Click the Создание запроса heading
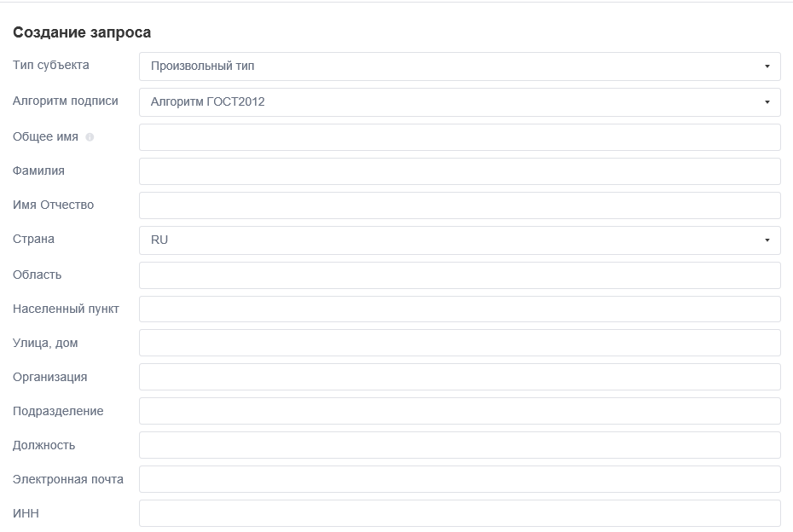This screenshot has width=793, height=532. (82, 32)
